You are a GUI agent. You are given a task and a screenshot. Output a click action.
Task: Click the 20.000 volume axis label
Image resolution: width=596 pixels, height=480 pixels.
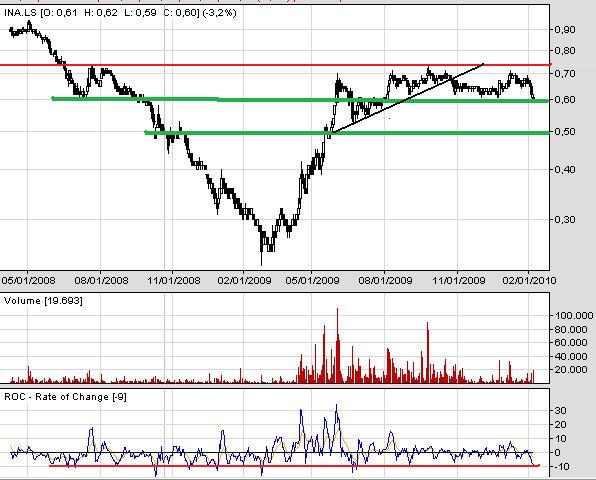pos(571,369)
